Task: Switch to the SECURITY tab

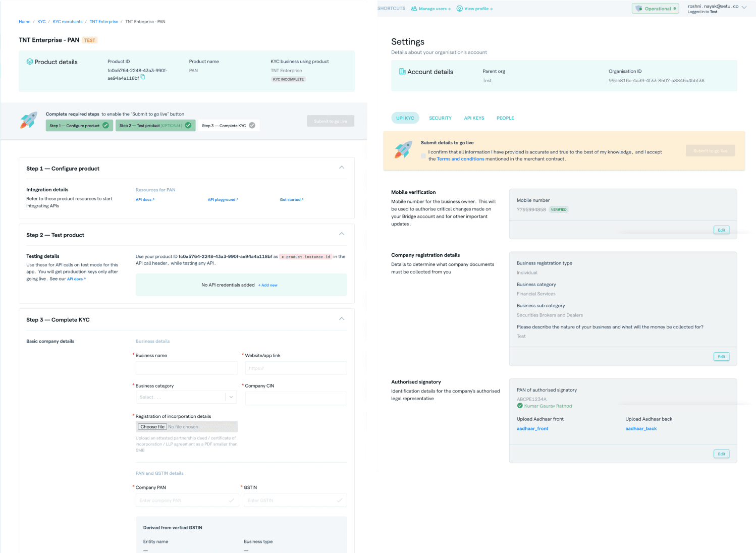Action: click(440, 118)
